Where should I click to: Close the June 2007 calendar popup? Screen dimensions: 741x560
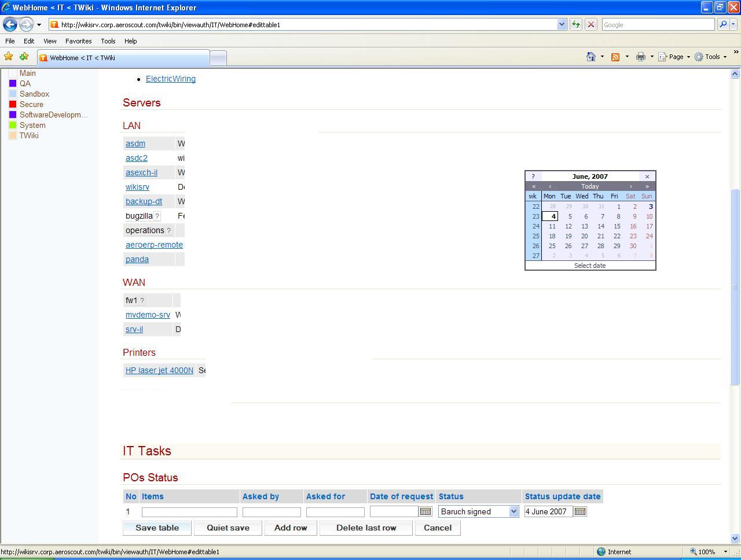pyautogui.click(x=647, y=176)
